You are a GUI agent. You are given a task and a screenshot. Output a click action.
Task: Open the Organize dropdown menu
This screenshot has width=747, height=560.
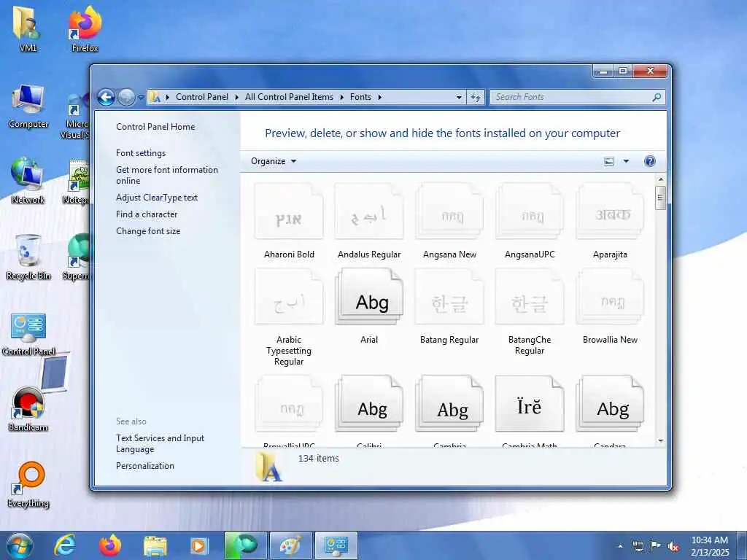[x=274, y=161]
